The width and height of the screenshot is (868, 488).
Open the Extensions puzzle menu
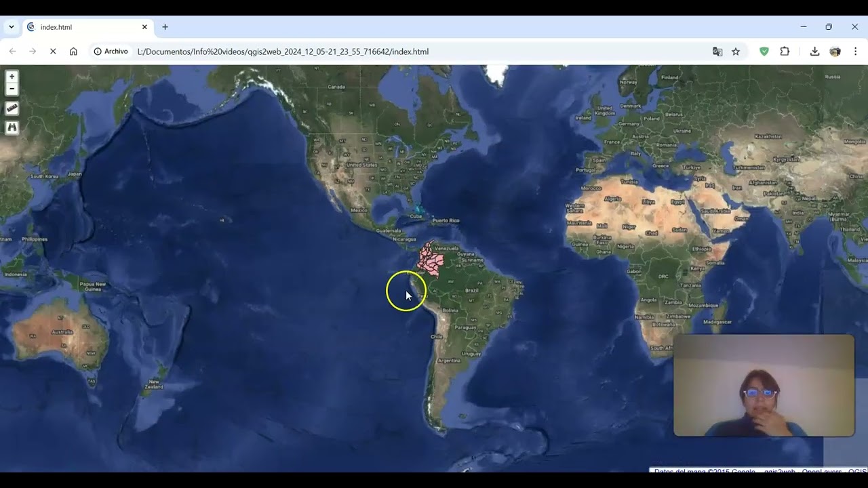click(x=785, y=52)
